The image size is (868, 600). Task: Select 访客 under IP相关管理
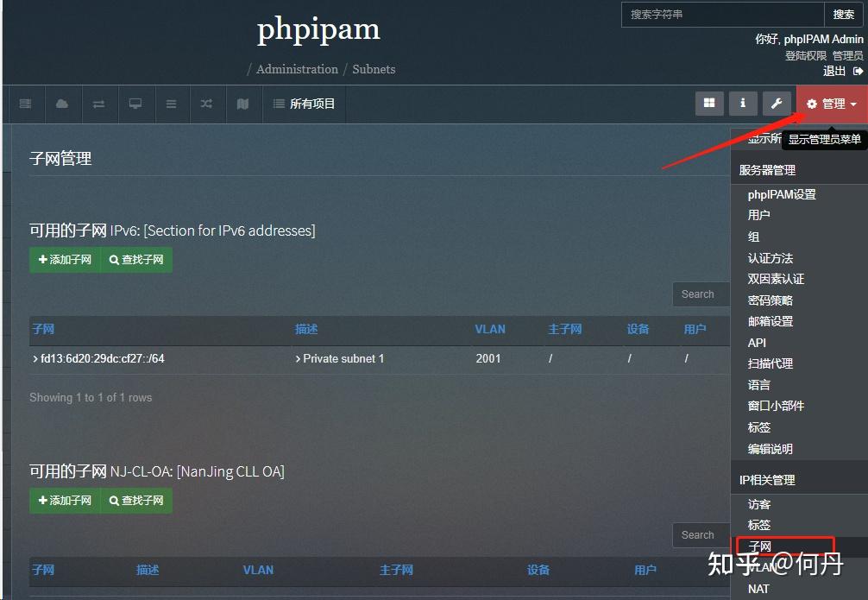click(759, 504)
